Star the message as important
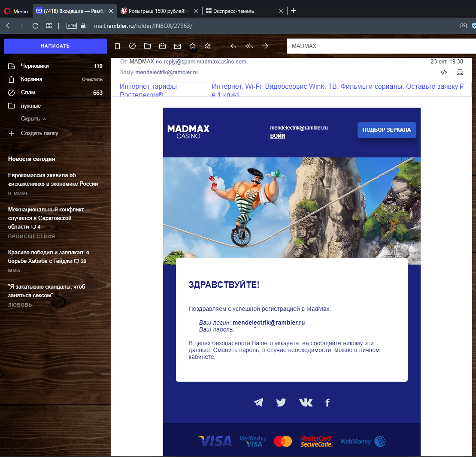Viewport: 476px width, 458px height. [x=192, y=46]
